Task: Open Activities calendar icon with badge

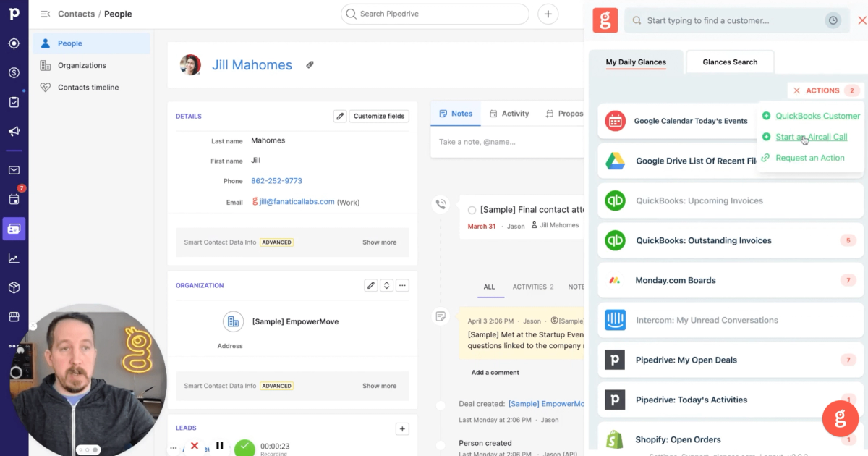Action: click(14, 199)
